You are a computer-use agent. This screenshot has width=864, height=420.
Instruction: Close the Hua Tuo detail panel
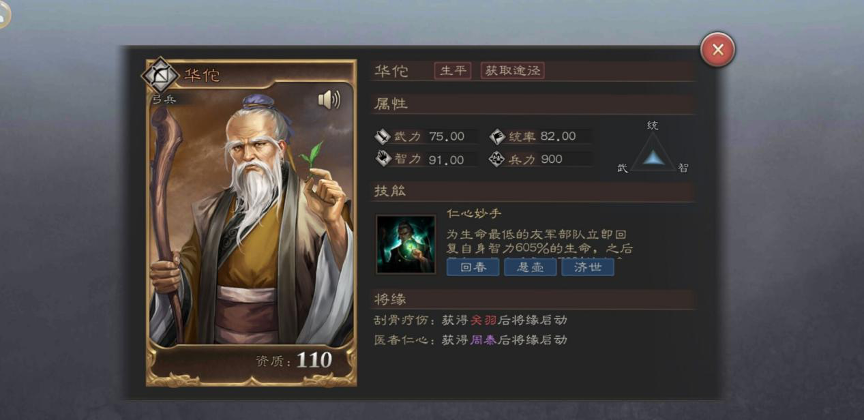[x=717, y=50]
